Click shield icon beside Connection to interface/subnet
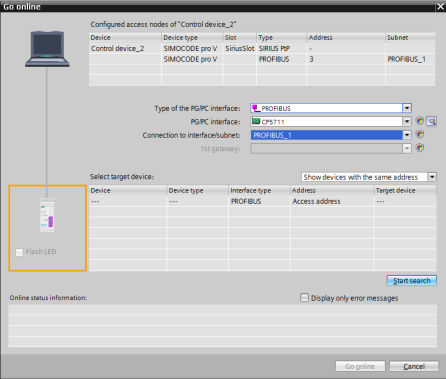 point(420,135)
